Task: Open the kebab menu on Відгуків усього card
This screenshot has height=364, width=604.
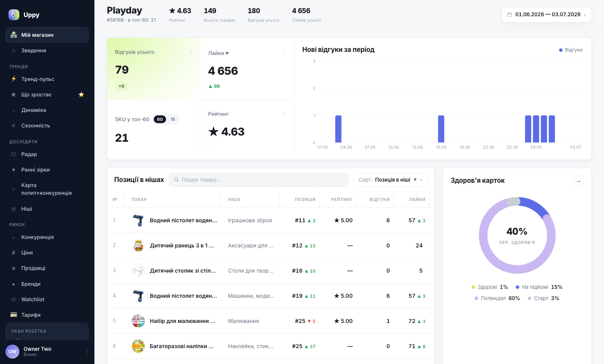Action: [x=191, y=52]
